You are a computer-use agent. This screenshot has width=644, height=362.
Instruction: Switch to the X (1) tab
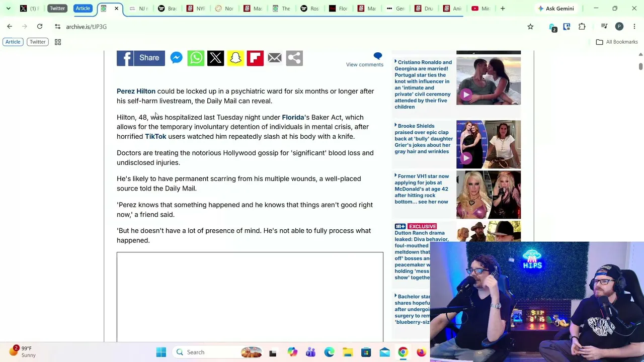[x=29, y=9]
